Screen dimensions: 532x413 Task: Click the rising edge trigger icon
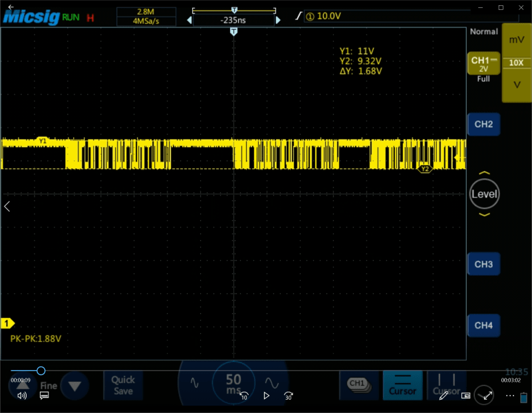(298, 16)
